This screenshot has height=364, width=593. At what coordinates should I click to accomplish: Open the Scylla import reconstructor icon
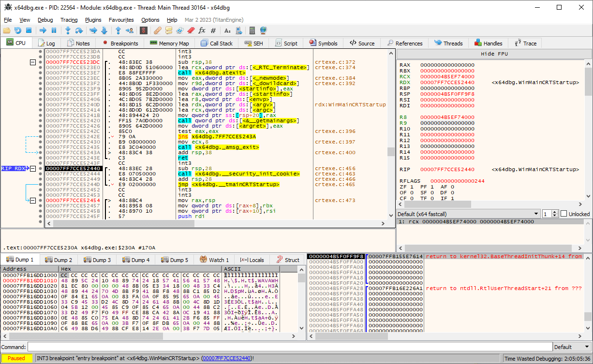[143, 30]
